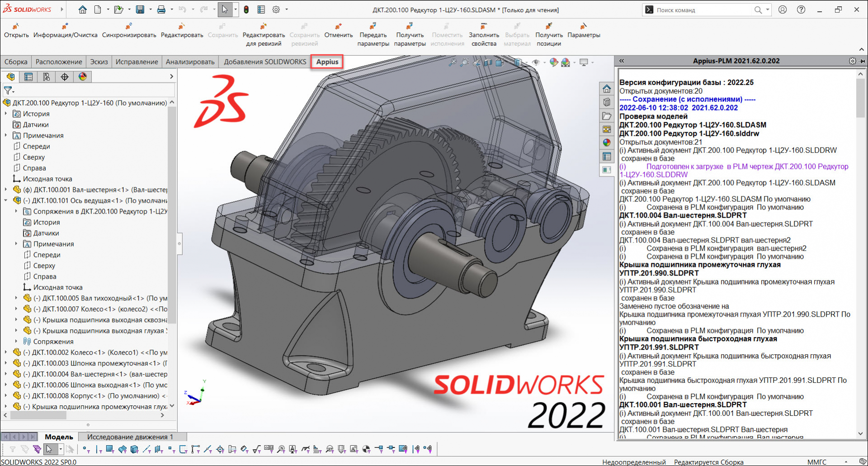Open the FeatureManager design tree tab icon
This screenshot has height=466, width=868.
tap(10, 76)
